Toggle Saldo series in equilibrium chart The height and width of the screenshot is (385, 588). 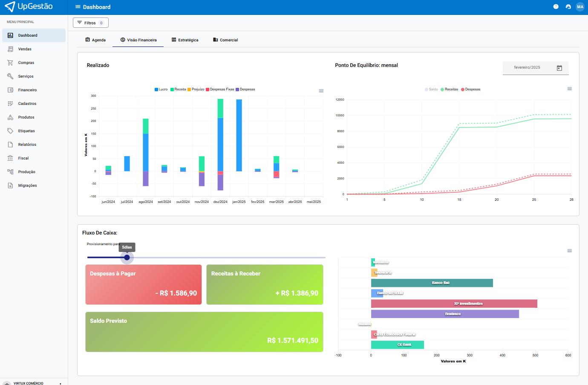[x=431, y=90]
